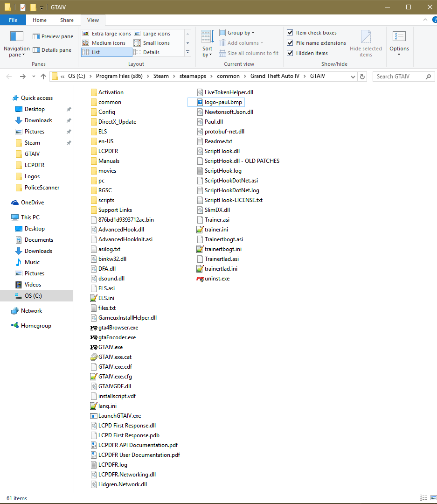Click the OneDrive cloud icon
The width and height of the screenshot is (437, 504).
pyautogui.click(x=15, y=203)
